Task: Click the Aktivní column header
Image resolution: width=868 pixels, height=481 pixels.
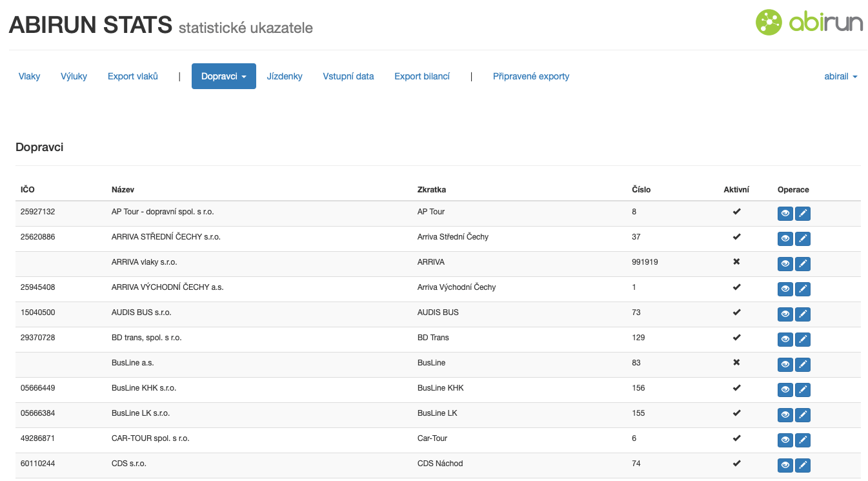Action: point(736,190)
